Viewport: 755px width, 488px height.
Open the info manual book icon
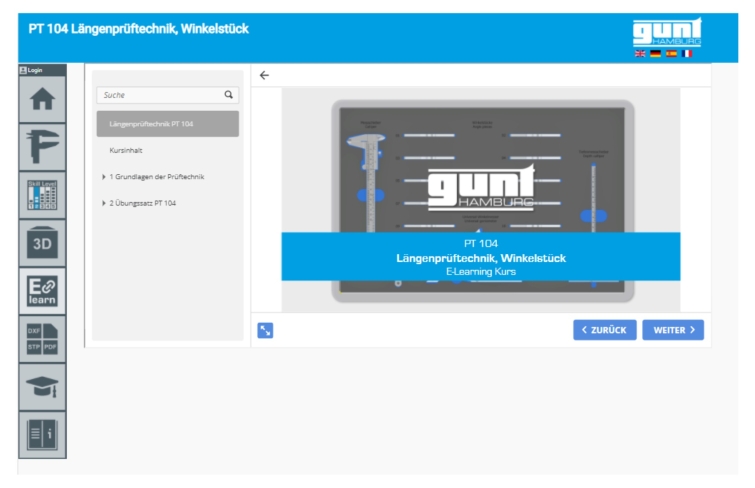pyautogui.click(x=42, y=435)
